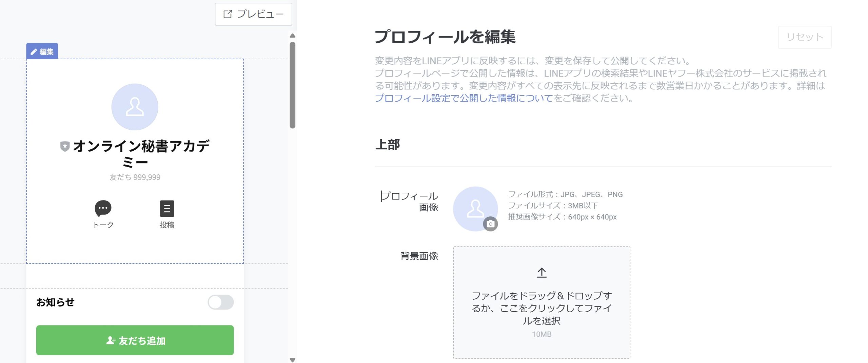Click the preview pane's profile avatar

135,107
